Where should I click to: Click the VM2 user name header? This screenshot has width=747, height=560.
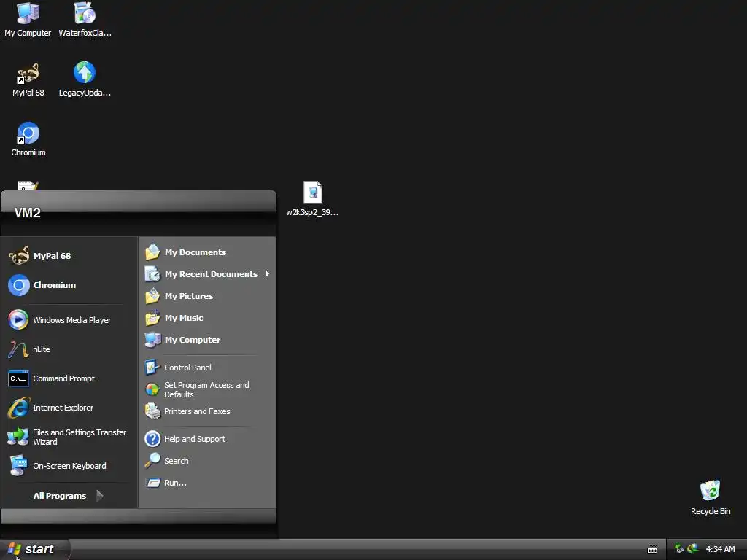27,213
